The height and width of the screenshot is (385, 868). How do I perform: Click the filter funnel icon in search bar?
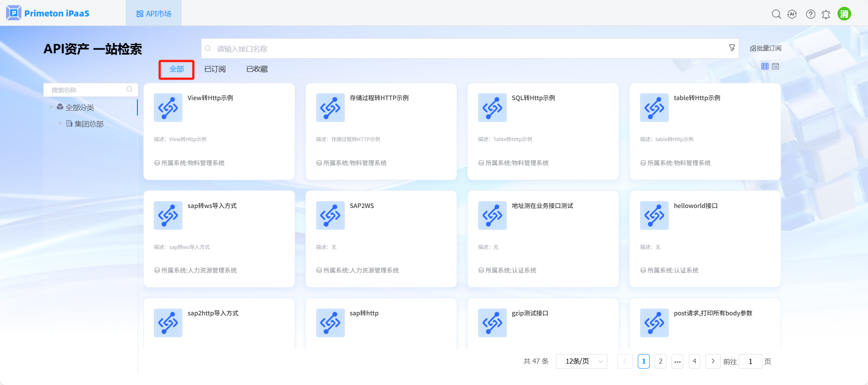732,48
